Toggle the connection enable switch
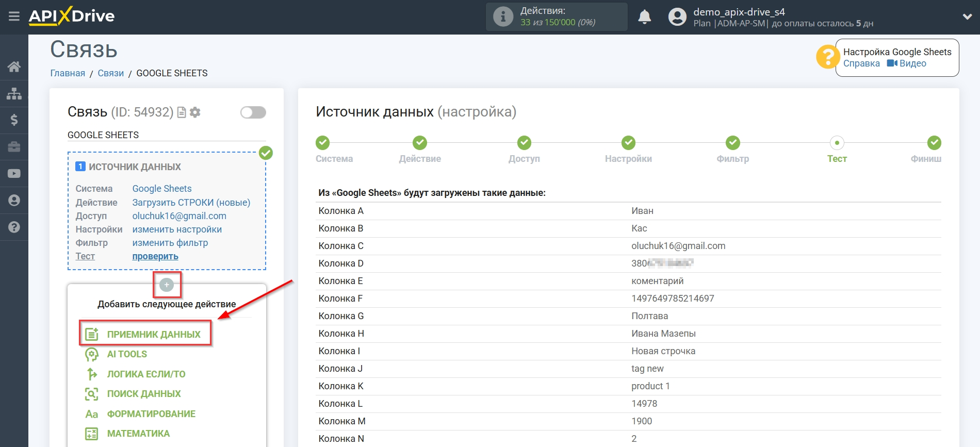The height and width of the screenshot is (447, 980). click(x=253, y=112)
